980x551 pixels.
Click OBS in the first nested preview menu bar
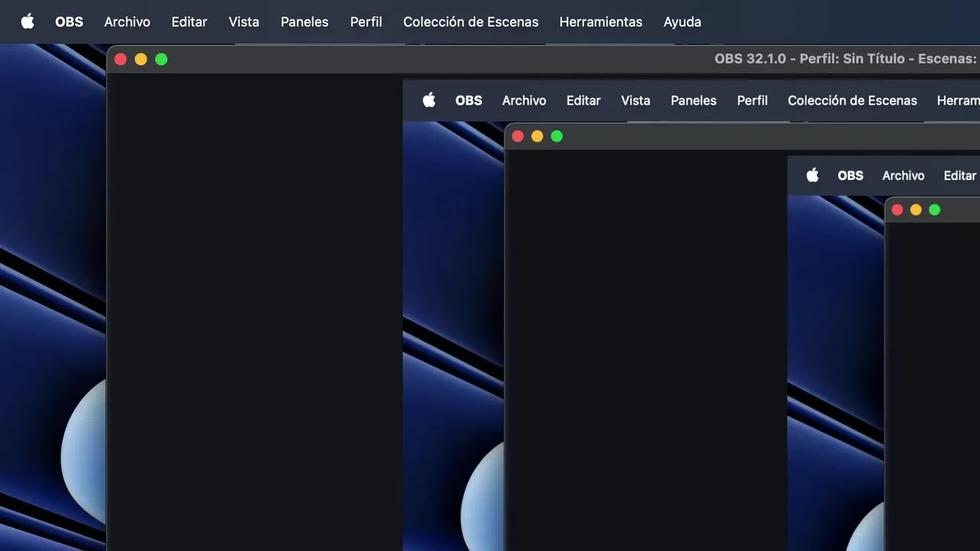click(469, 100)
